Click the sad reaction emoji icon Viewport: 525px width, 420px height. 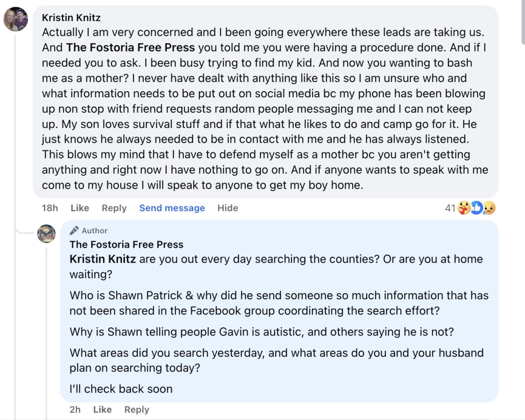[489, 208]
